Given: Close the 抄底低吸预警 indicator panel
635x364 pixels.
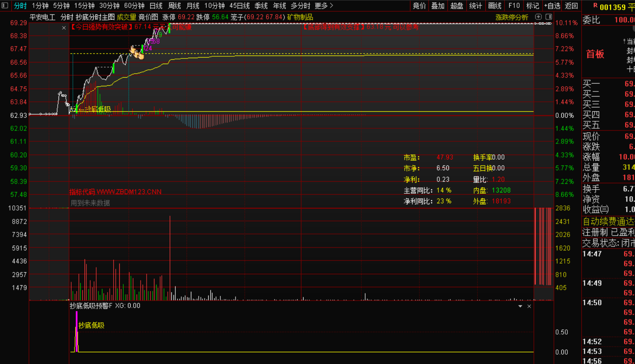Looking at the screenshot, I should (x=529, y=306).
